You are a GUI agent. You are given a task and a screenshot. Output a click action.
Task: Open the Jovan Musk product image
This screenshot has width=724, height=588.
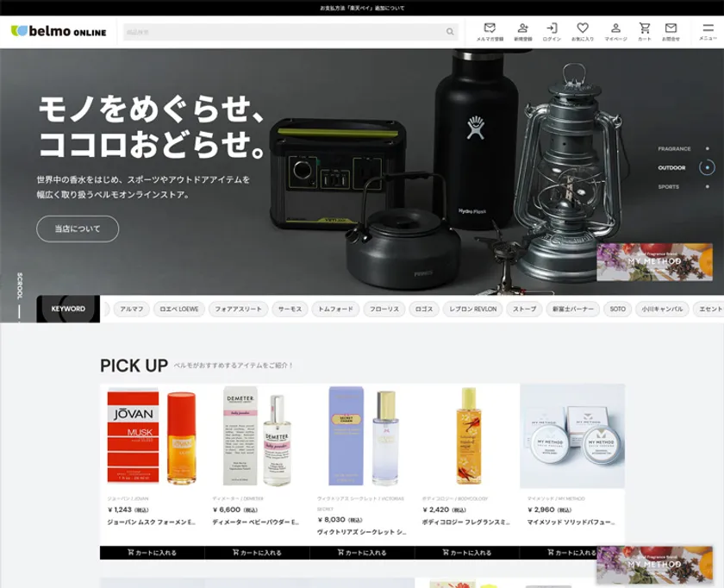point(153,436)
